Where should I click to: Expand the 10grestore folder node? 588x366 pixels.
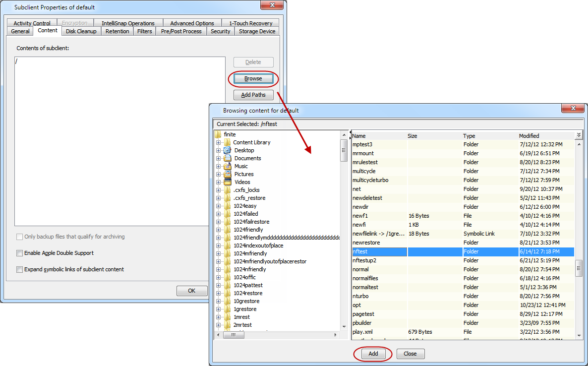218,301
